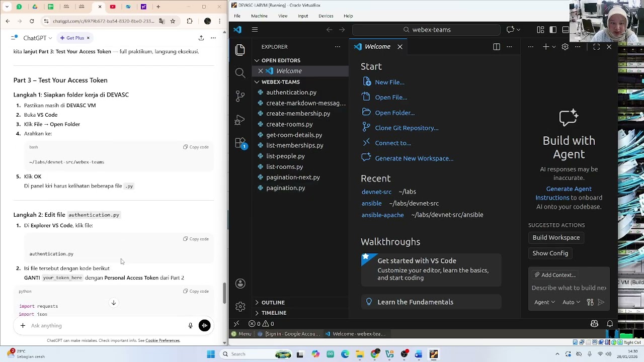Image resolution: width=644 pixels, height=362 pixels.
Task: Click Describe what to build chat input
Action: pos(569,288)
